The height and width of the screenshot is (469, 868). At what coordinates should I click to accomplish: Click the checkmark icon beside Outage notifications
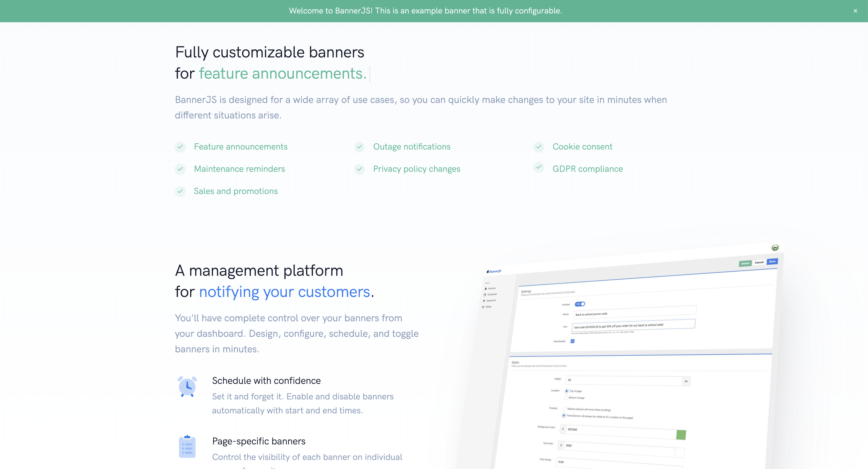pyautogui.click(x=360, y=147)
